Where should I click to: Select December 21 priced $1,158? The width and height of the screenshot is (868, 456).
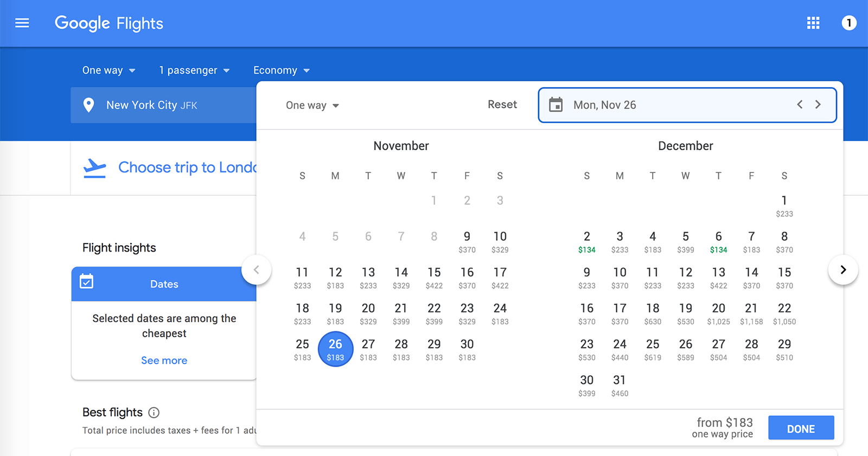pos(751,314)
